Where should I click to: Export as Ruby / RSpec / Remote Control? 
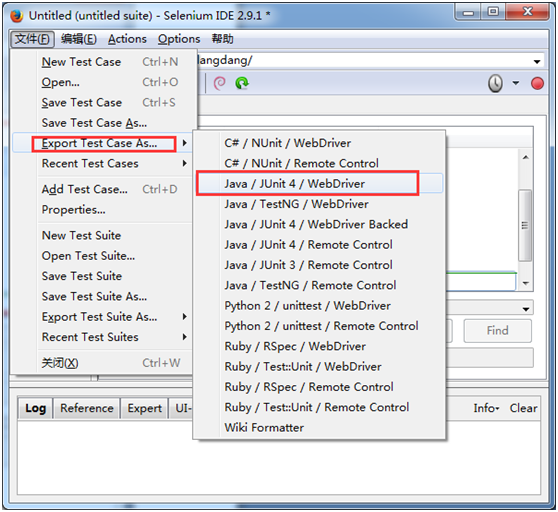(x=319, y=387)
